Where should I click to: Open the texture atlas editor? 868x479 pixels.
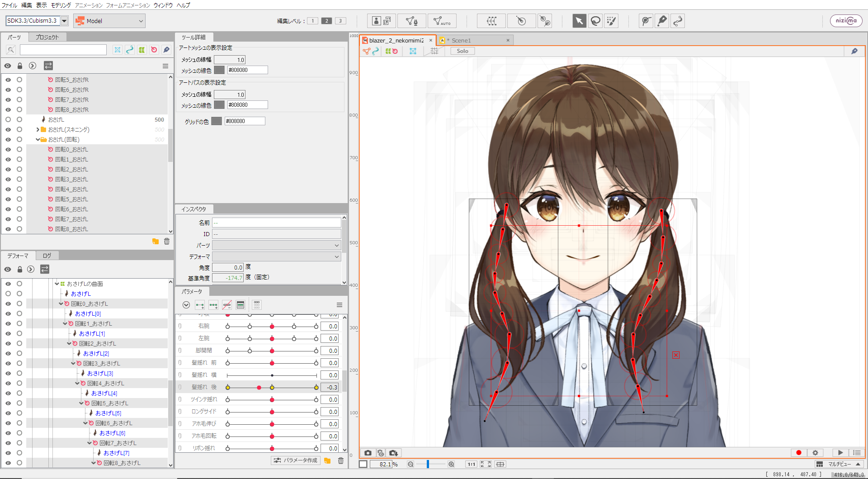coord(382,21)
